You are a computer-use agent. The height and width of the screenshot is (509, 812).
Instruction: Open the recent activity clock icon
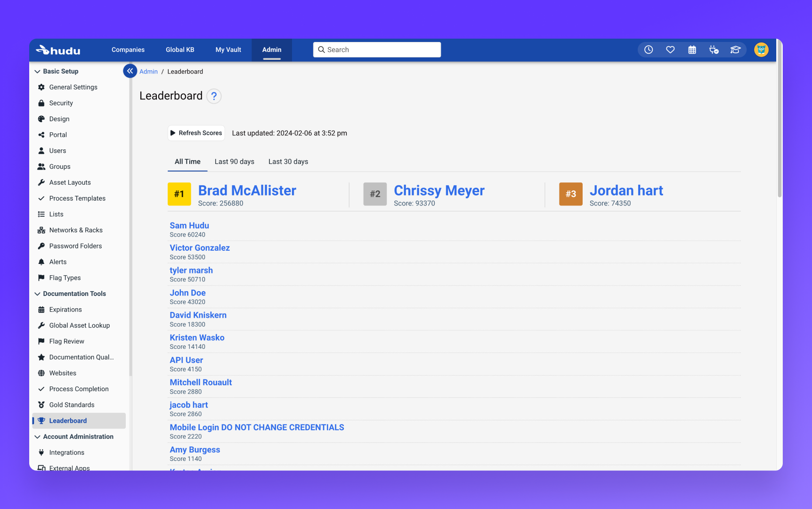[649, 49]
